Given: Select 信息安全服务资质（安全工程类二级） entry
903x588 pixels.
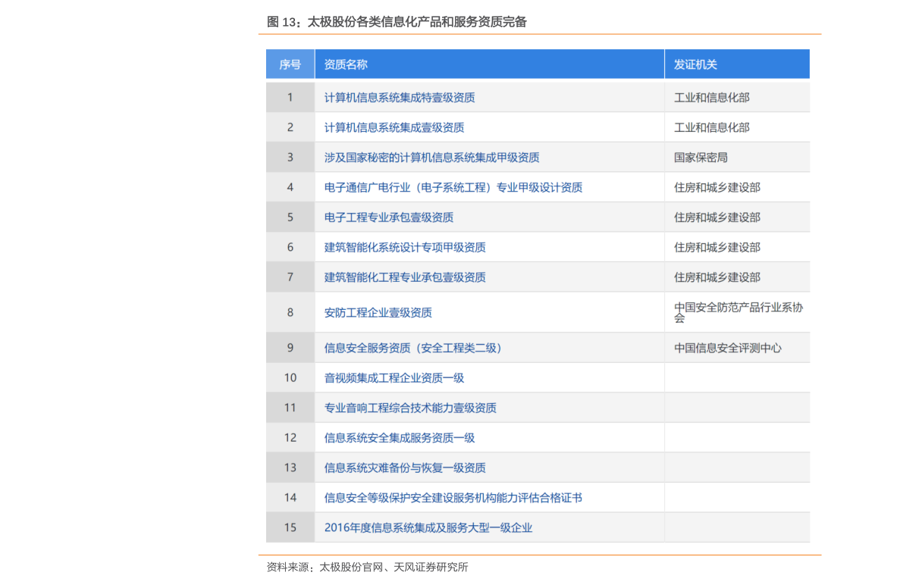Looking at the screenshot, I should click(x=413, y=348).
